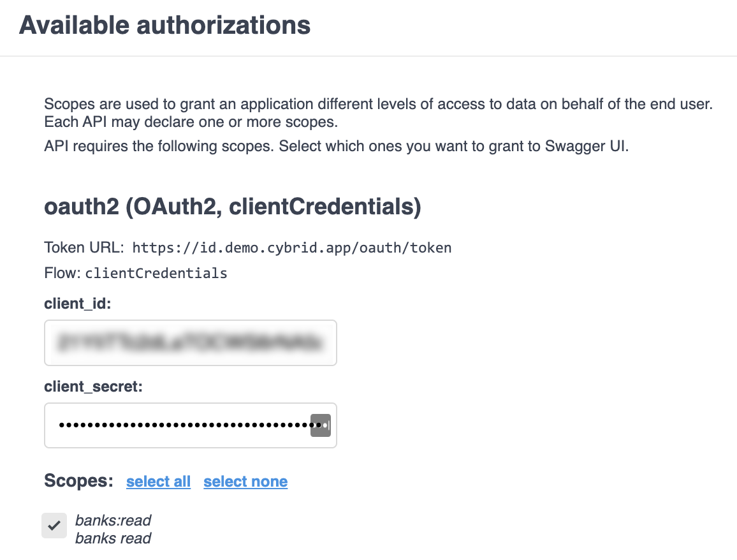Click the select none scopes link

coord(245,482)
